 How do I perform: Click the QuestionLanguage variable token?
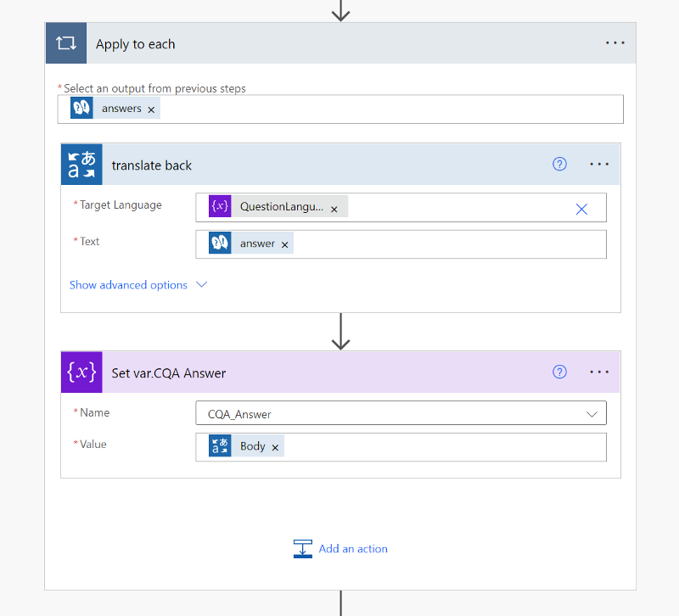[278, 206]
